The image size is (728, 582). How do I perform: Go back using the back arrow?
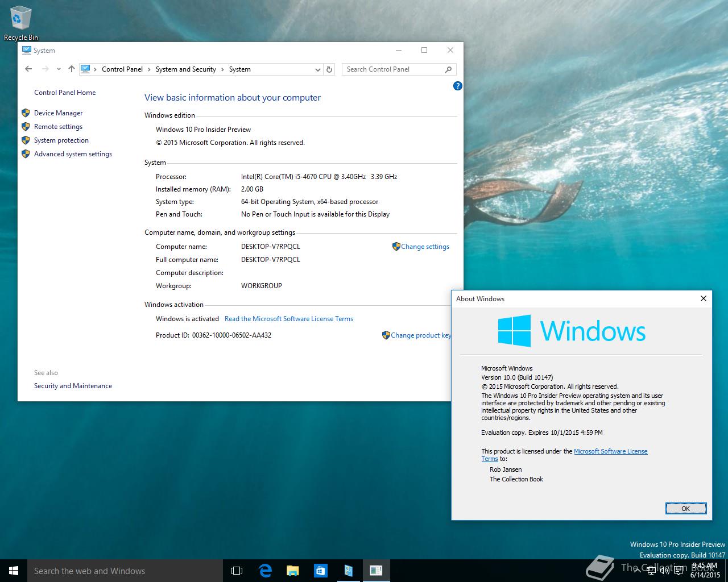(28, 69)
